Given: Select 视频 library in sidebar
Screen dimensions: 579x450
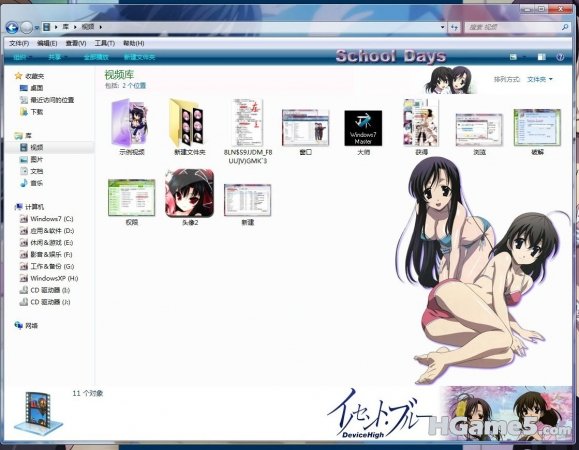Looking at the screenshot, I should 32,147.
